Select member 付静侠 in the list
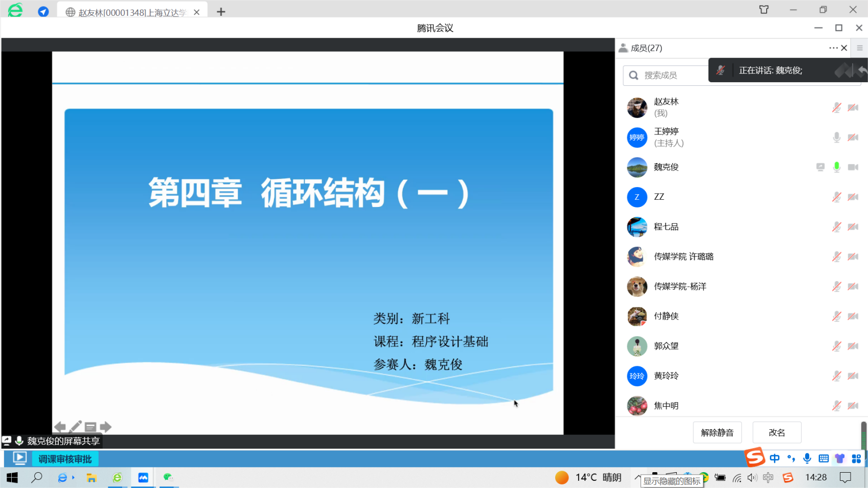 coord(741,316)
